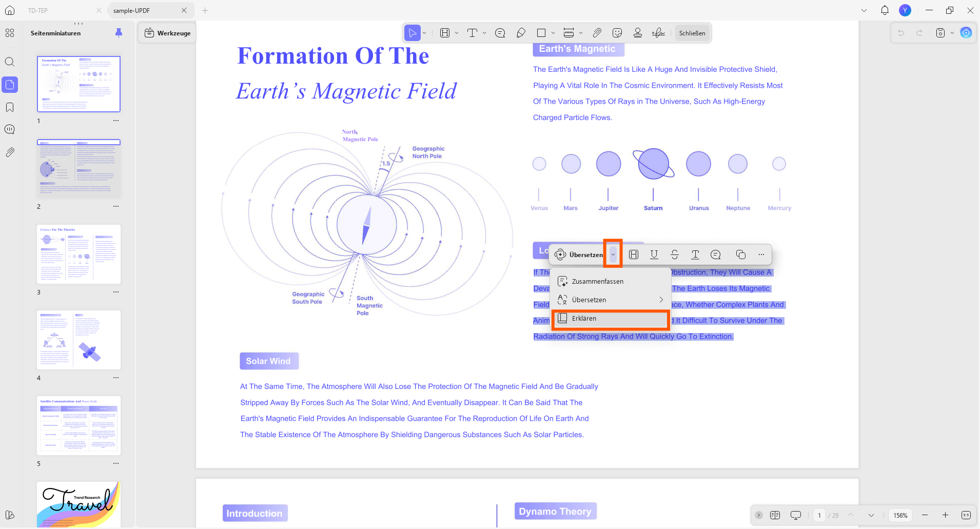Open the comments panel in left sidebar
This screenshot has height=529, width=980.
point(10,129)
